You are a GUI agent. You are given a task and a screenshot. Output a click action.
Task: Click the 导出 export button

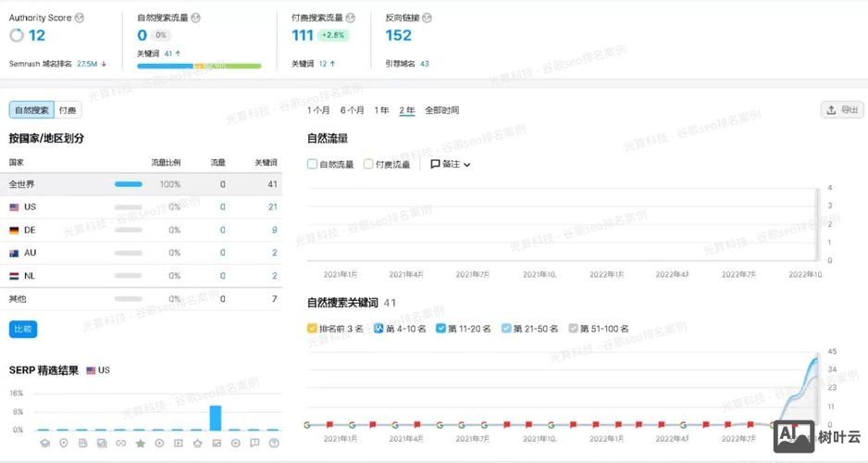(x=842, y=110)
